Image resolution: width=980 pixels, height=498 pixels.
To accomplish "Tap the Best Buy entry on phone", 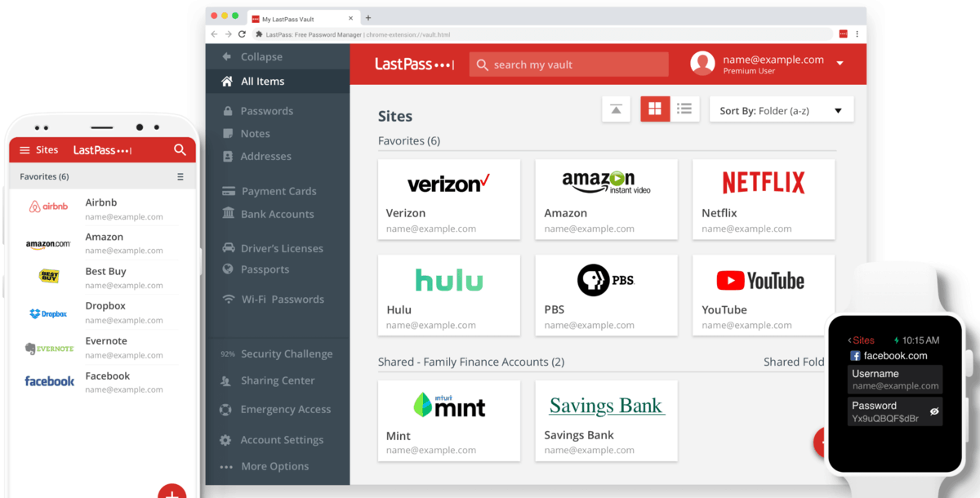I will coord(102,277).
